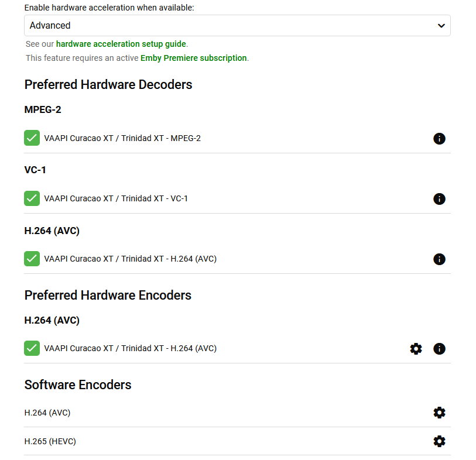Show info for the H.264 hardware decoder

439,259
